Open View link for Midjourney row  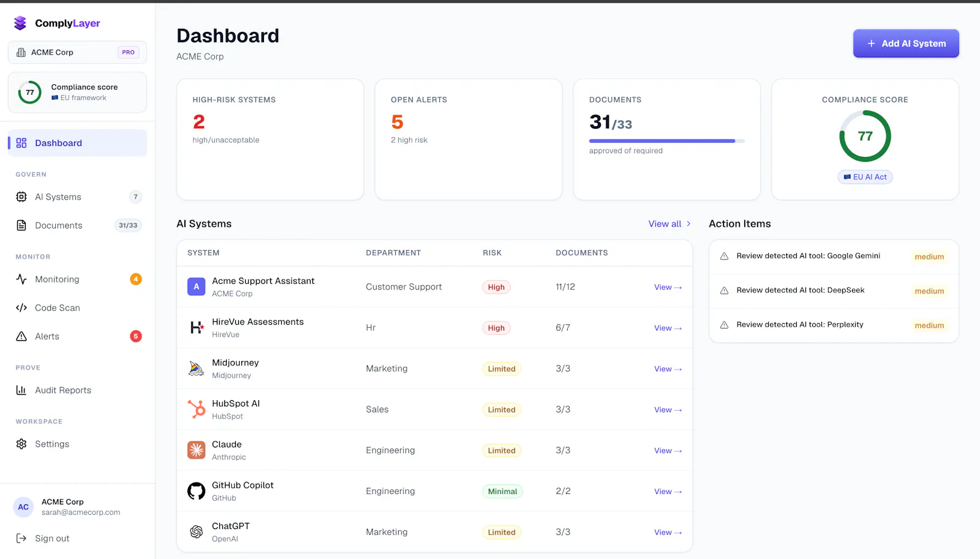[668, 369]
